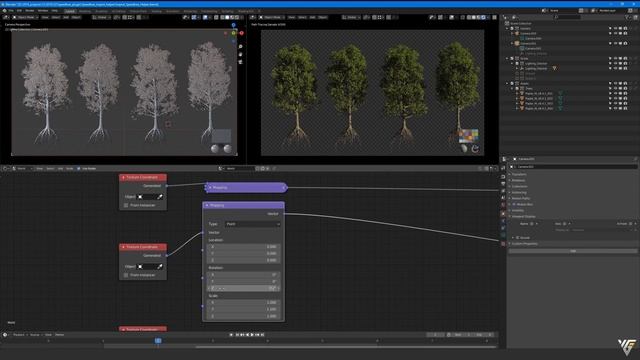This screenshot has height=360, width=640.
Task: Open the Type dropdown on the Mapping node
Action: point(253,224)
